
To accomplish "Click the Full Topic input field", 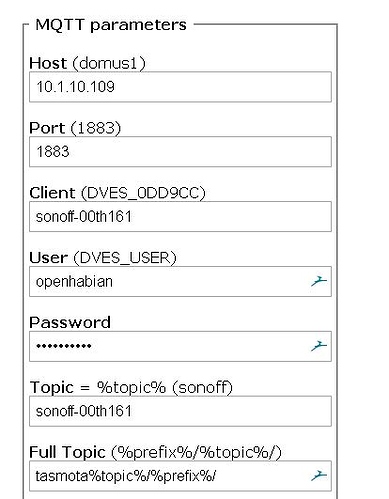I will (180, 476).
